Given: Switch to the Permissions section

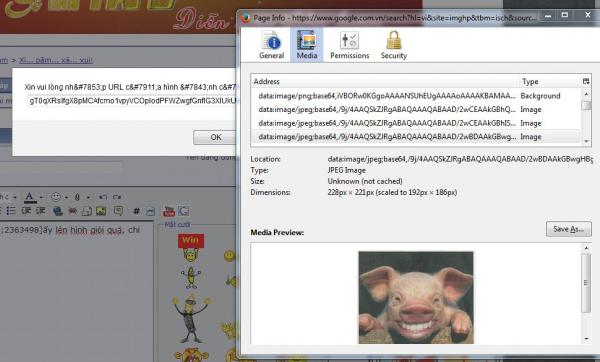Looking at the screenshot, I should click(x=349, y=45).
